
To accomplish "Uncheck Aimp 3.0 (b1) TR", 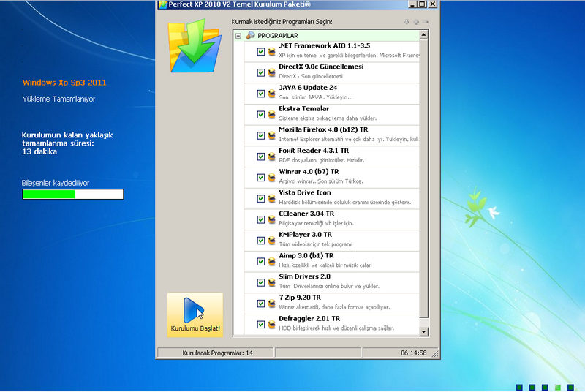I will point(261,262).
